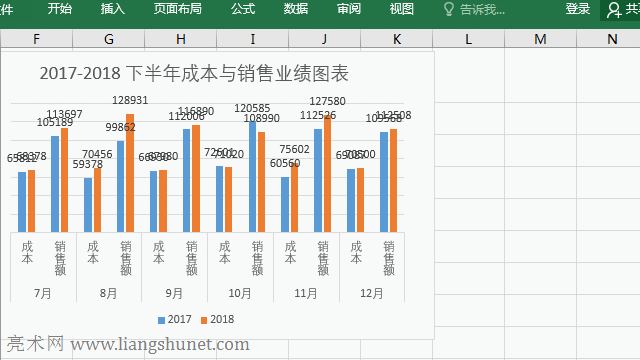Click data label 99862
This screenshot has width=640, height=360.
click(x=120, y=127)
